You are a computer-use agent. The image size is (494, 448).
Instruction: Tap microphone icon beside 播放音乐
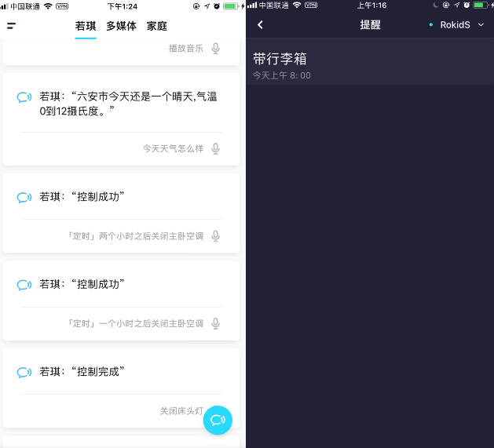215,48
